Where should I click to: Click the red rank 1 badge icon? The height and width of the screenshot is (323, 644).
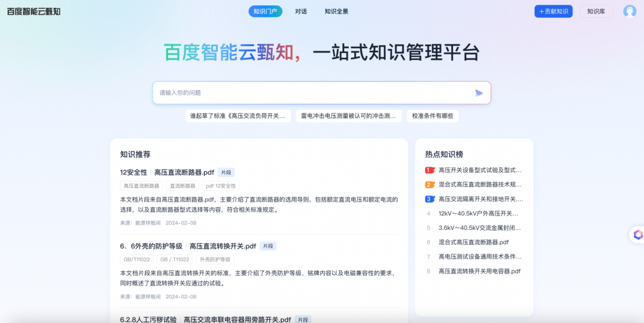tap(429, 170)
